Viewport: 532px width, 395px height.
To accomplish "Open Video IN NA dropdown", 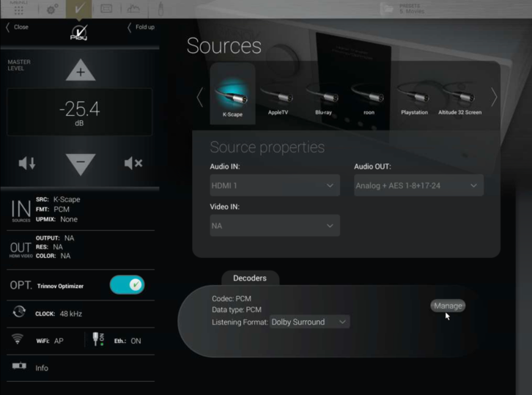I will point(275,226).
